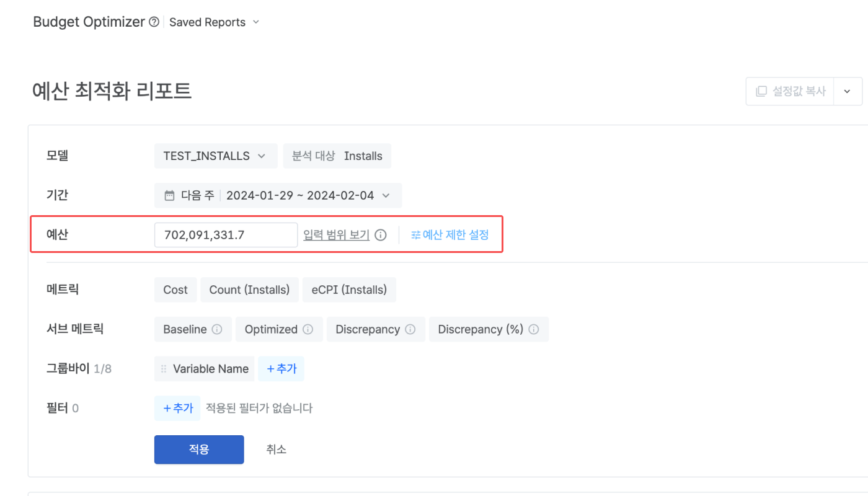Click the 필터 0 label
868x496 pixels.
pos(63,408)
